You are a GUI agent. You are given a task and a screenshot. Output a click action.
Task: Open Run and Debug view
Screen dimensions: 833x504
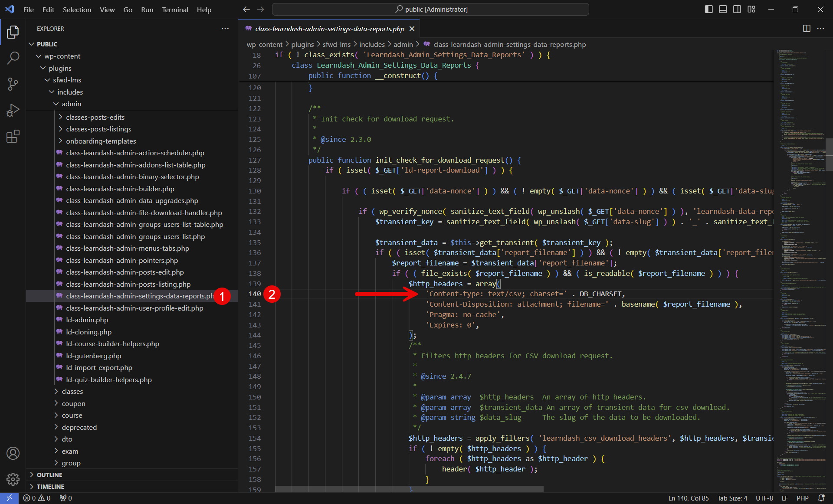pos(13,110)
